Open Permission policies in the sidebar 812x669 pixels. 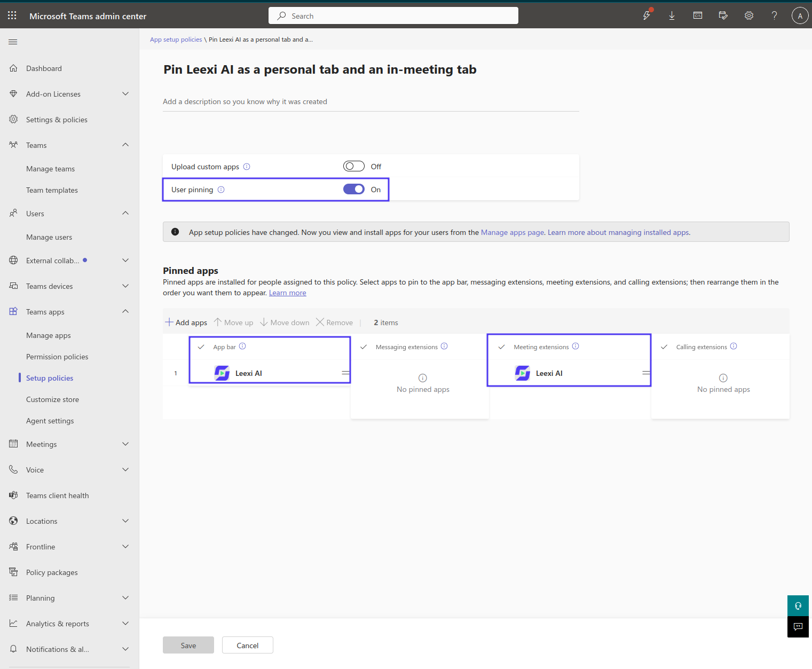click(57, 357)
